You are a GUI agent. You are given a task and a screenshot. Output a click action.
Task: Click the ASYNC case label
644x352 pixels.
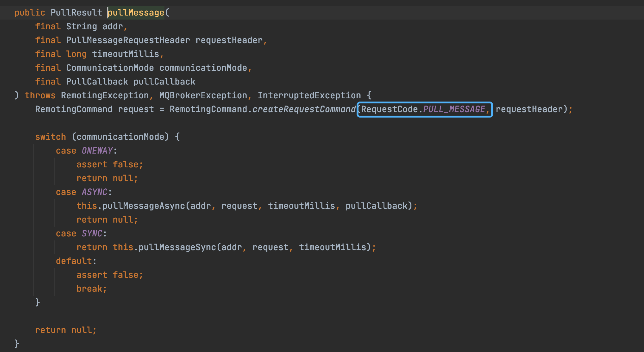(x=94, y=192)
